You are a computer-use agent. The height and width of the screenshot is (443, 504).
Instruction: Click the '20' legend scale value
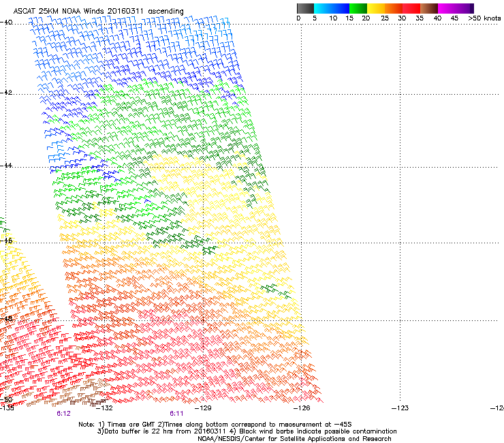click(366, 18)
